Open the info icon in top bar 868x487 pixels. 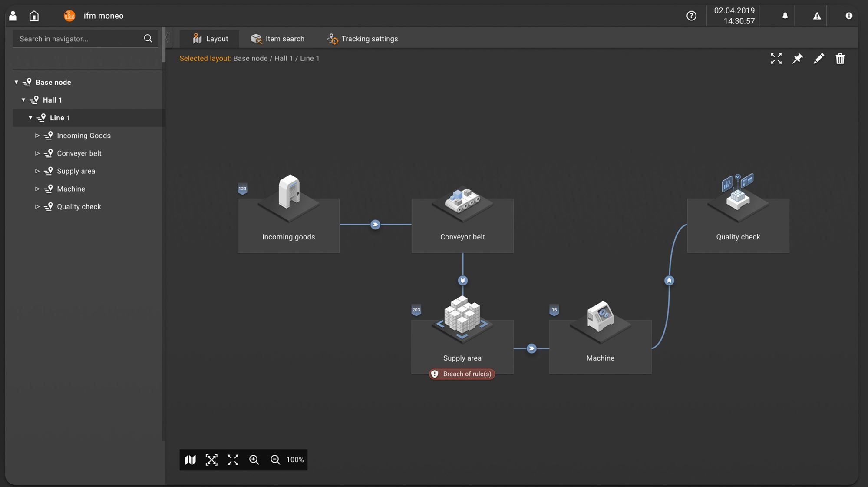click(849, 16)
